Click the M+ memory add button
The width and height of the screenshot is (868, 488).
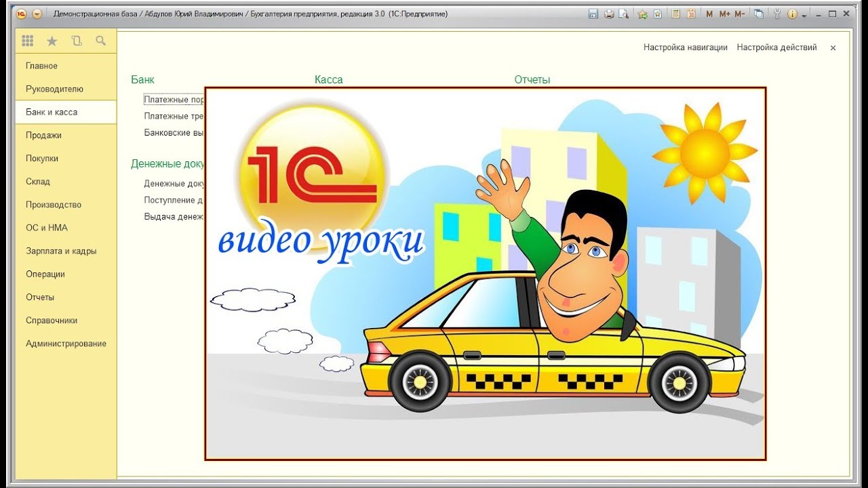[725, 14]
